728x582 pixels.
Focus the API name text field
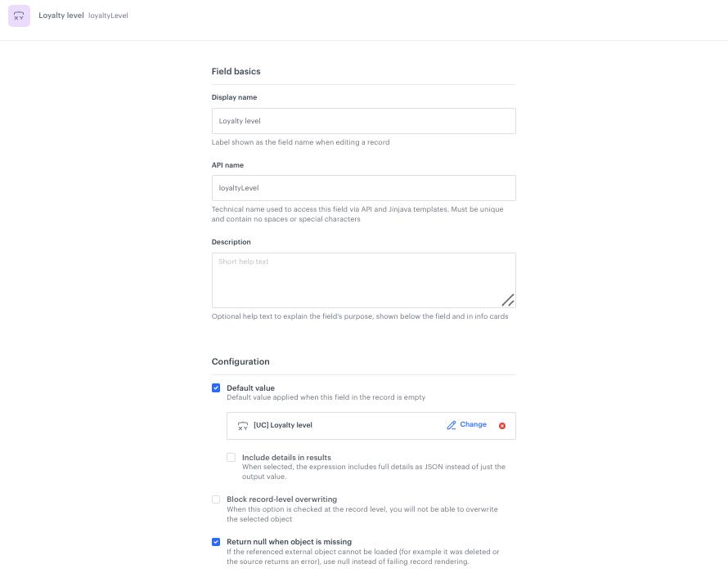(x=363, y=188)
